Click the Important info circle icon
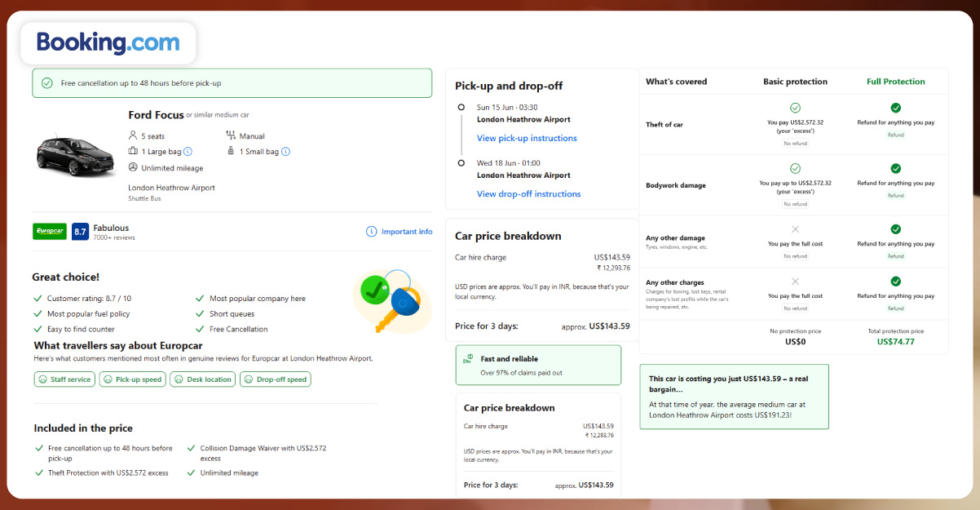The width and height of the screenshot is (980, 510). click(x=372, y=232)
